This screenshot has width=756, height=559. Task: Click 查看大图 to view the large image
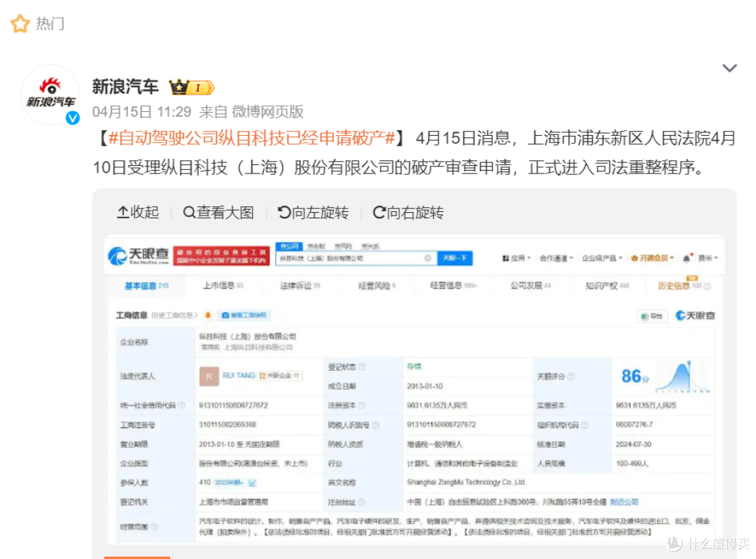pos(218,212)
